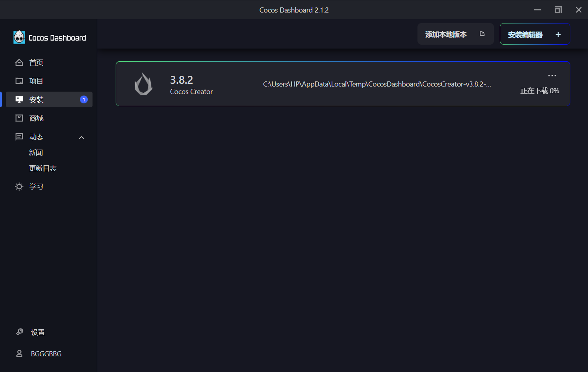Collapse the 动态 submenu chevron
The height and width of the screenshot is (372, 588).
pyautogui.click(x=82, y=137)
